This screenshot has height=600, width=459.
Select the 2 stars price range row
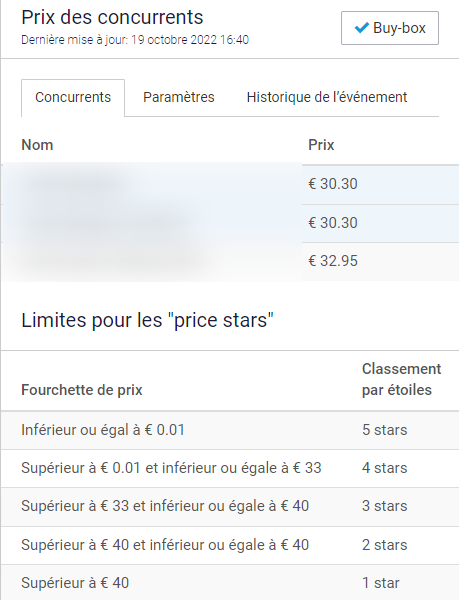(x=230, y=545)
